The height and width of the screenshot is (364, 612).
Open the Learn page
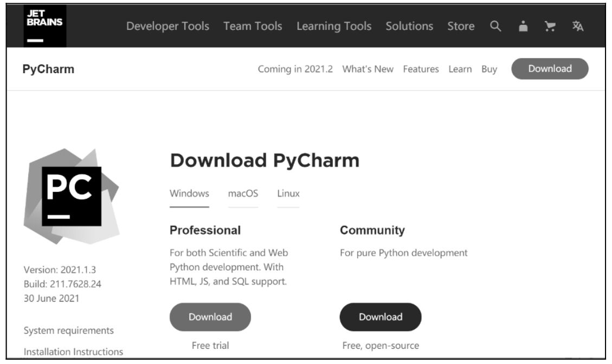[x=460, y=69]
